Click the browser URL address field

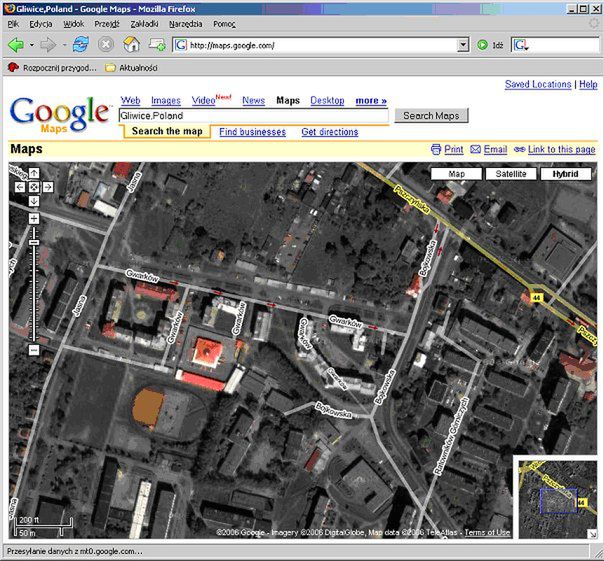322,45
